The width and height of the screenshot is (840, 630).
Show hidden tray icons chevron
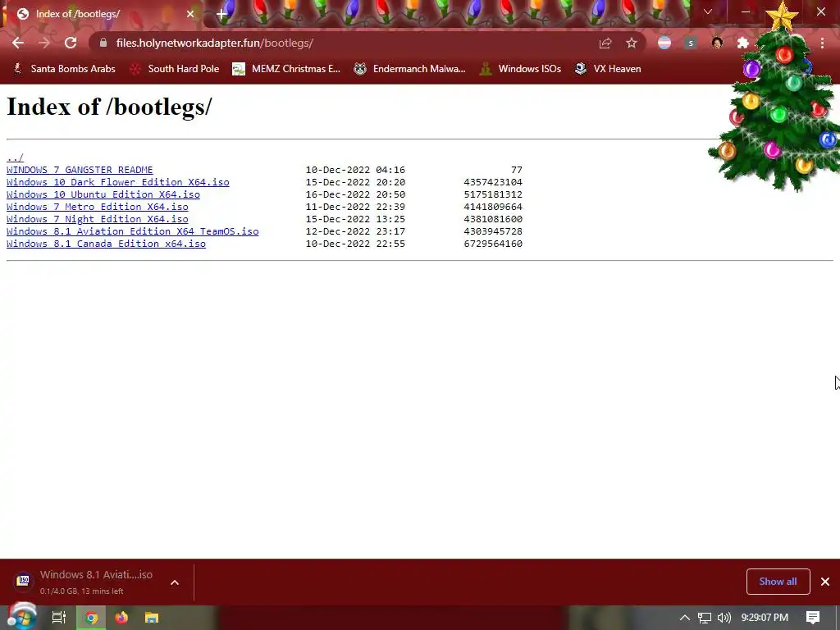pos(685,618)
